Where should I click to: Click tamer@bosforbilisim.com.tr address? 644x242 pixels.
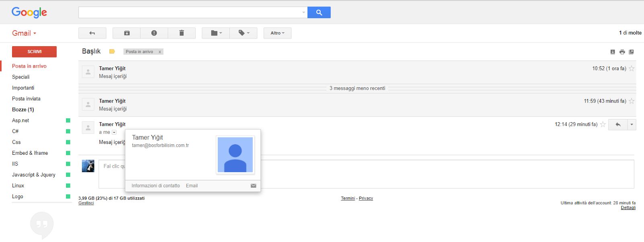tap(160, 146)
